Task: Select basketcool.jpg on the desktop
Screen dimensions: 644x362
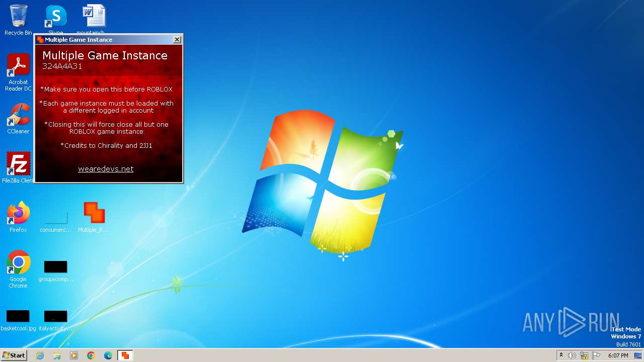Action: pos(18,321)
